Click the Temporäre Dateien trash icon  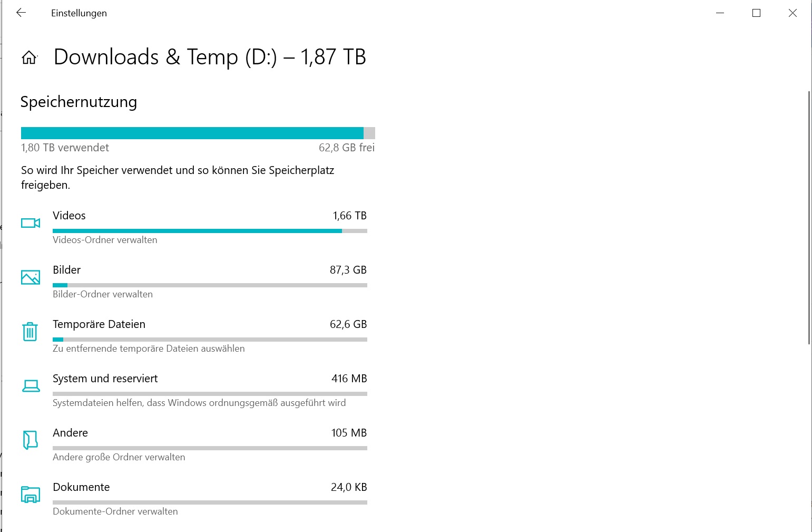pyautogui.click(x=30, y=332)
